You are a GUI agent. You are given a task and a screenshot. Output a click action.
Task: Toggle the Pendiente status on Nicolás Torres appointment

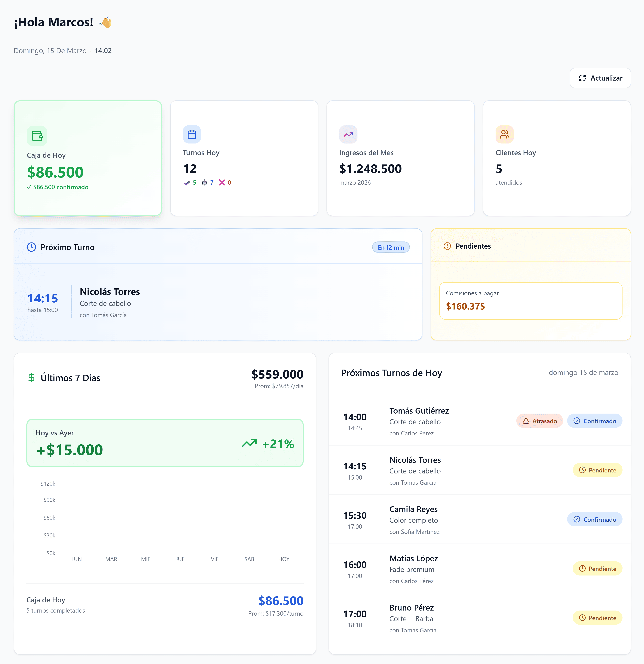tap(597, 470)
